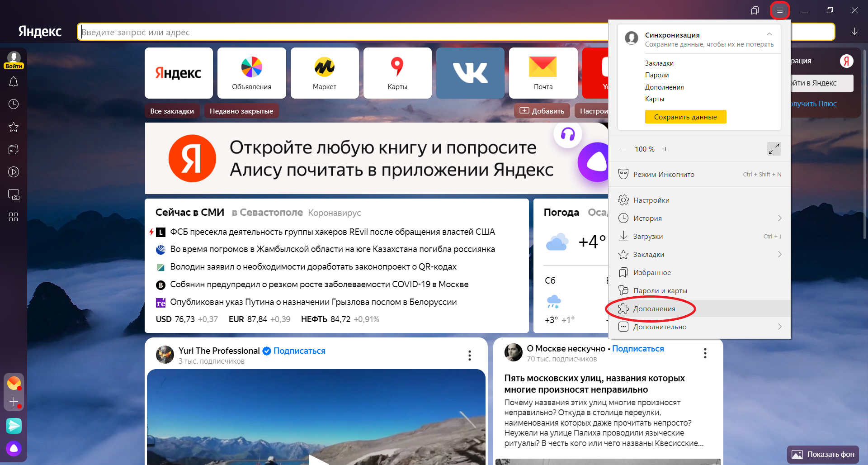868x465 pixels.
Task: Decrease zoom with minus button
Action: click(x=623, y=149)
